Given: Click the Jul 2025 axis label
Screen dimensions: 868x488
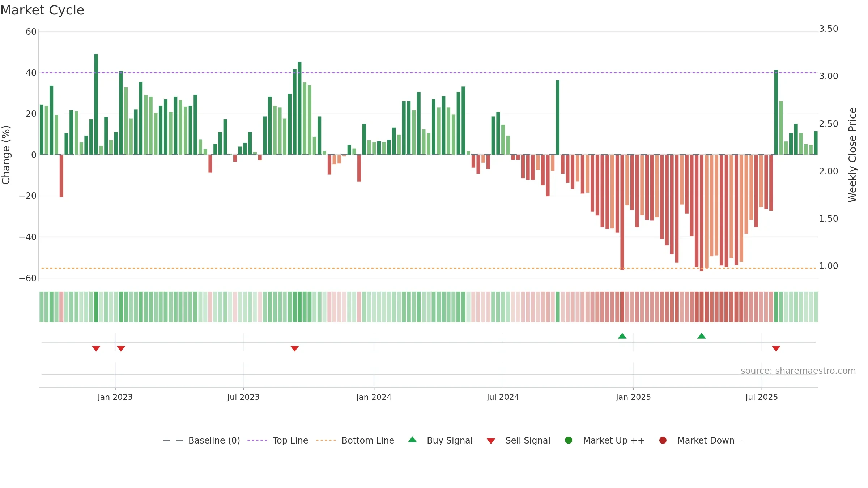Looking at the screenshot, I should (x=762, y=397).
